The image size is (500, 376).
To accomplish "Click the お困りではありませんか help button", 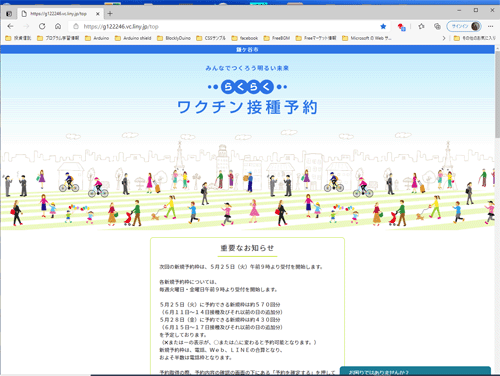I will pyautogui.click(x=415, y=371).
